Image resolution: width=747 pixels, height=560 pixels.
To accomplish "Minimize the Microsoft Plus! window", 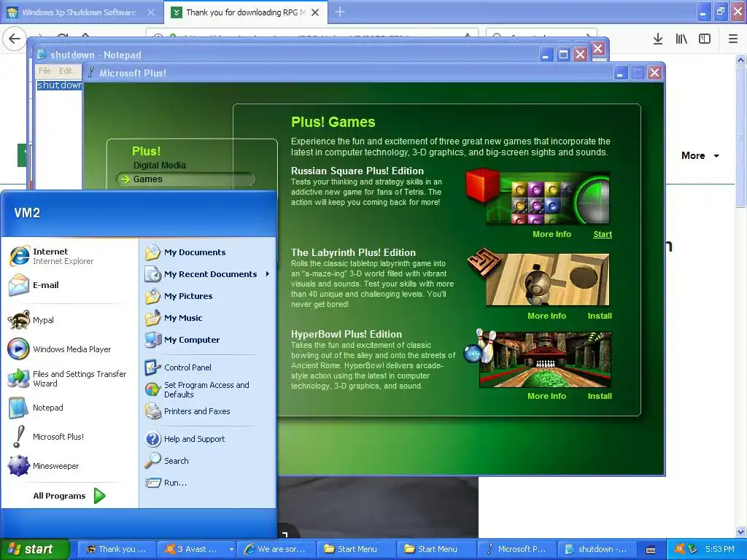I will pos(620,73).
